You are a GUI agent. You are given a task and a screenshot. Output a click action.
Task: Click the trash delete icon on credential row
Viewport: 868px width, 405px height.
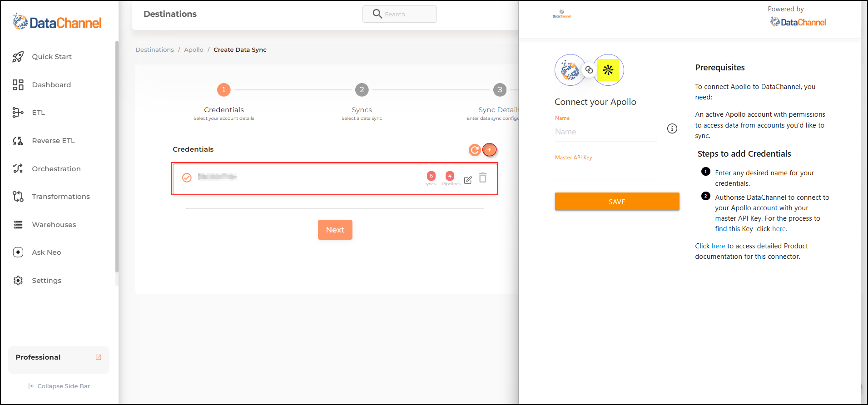[483, 178]
